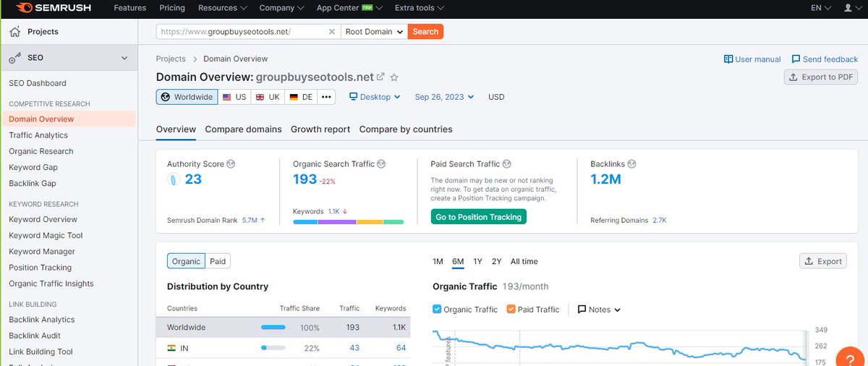Select the 1Y time range
This screenshot has width=868, height=366.
coord(477,262)
